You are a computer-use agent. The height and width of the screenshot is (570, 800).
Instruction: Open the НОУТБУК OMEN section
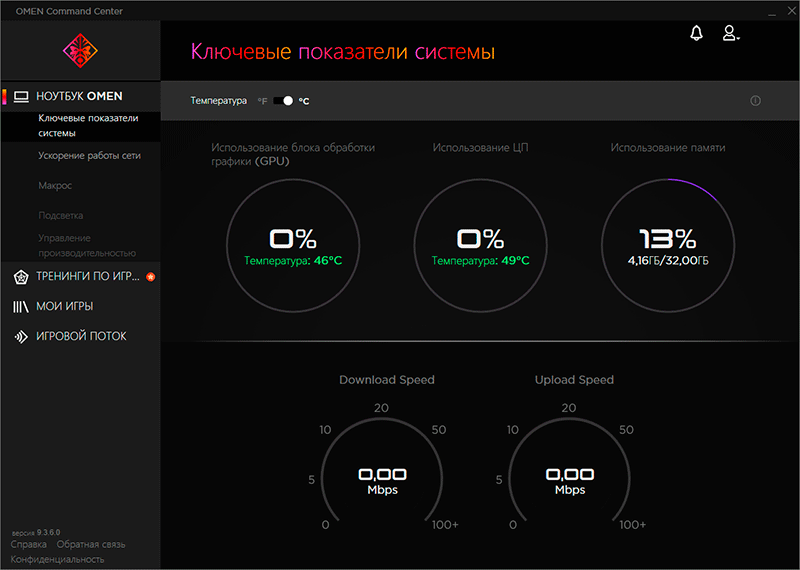tap(81, 96)
